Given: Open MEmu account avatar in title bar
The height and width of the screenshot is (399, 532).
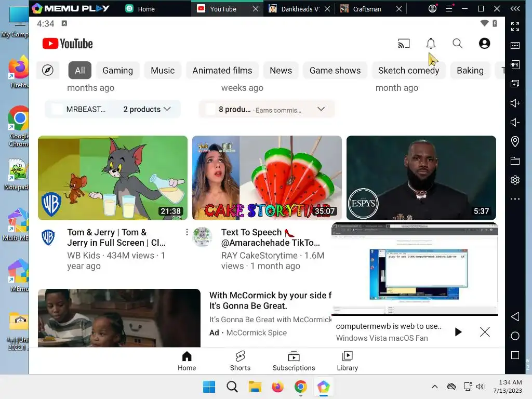Looking at the screenshot, I should coord(432,8).
